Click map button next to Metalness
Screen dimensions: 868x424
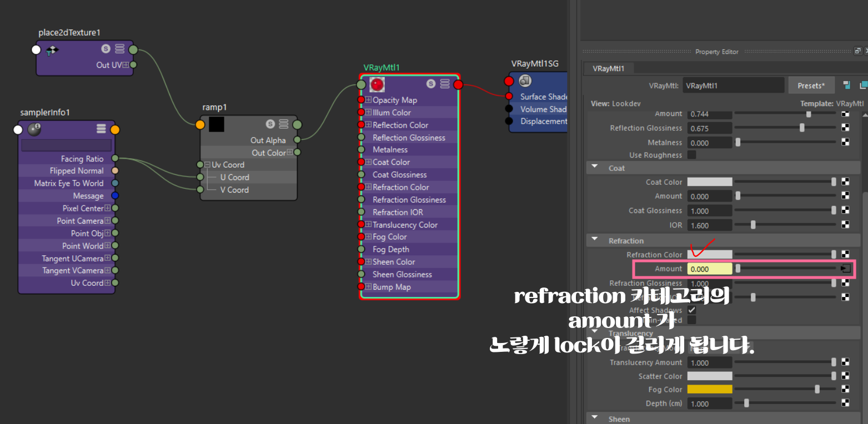[x=845, y=143]
